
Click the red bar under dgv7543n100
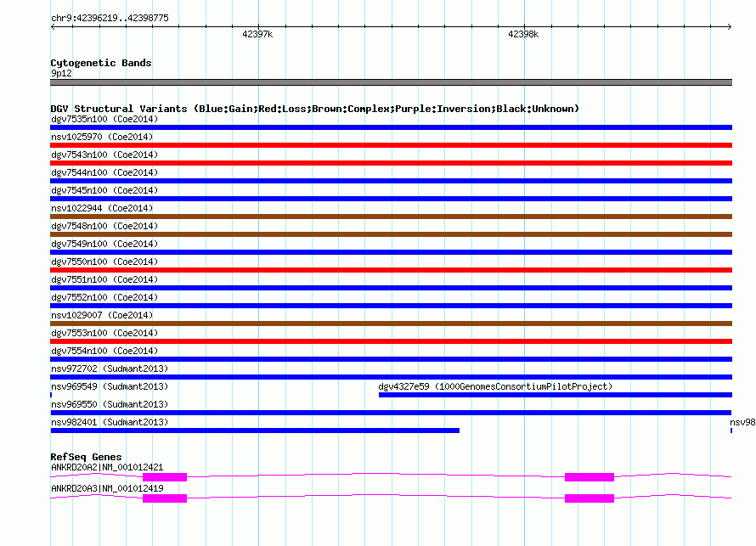(x=391, y=163)
